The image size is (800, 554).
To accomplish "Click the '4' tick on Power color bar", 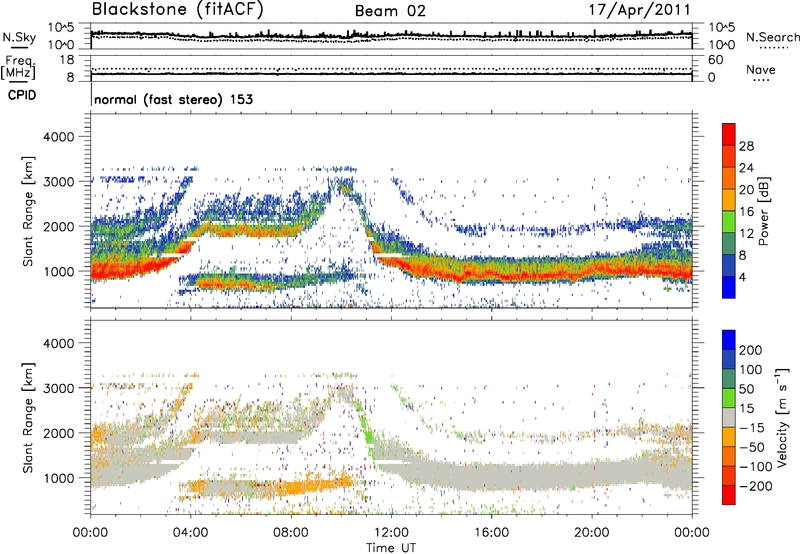I will click(742, 278).
